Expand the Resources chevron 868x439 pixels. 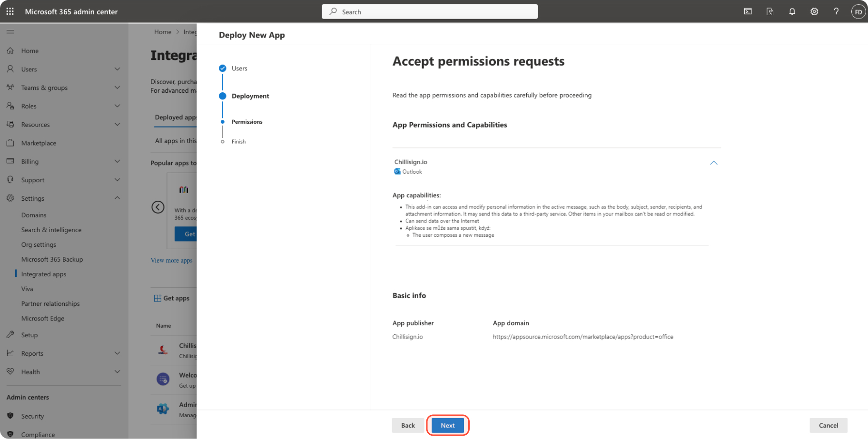[x=117, y=124]
